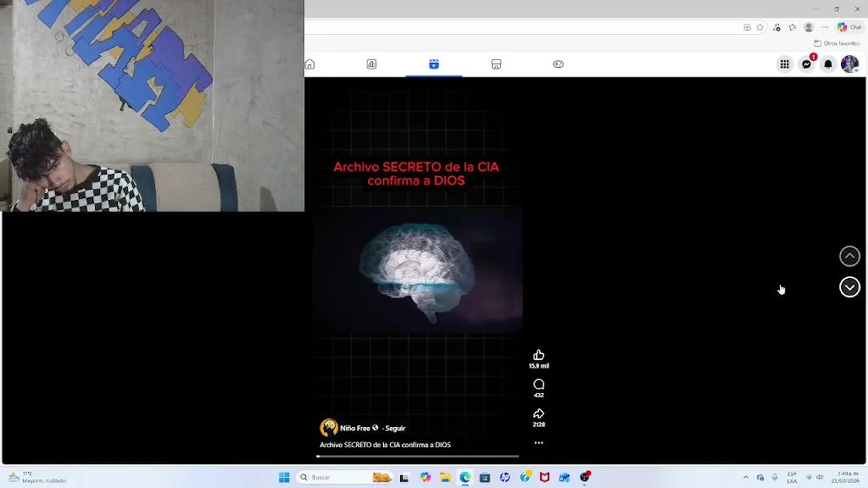Pause the reel by clicking brain video
The image size is (868, 488).
tap(418, 271)
